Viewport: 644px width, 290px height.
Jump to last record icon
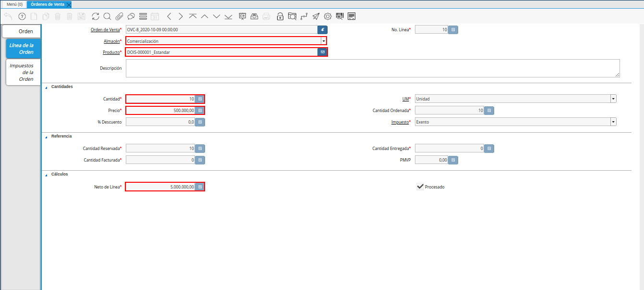click(x=228, y=16)
